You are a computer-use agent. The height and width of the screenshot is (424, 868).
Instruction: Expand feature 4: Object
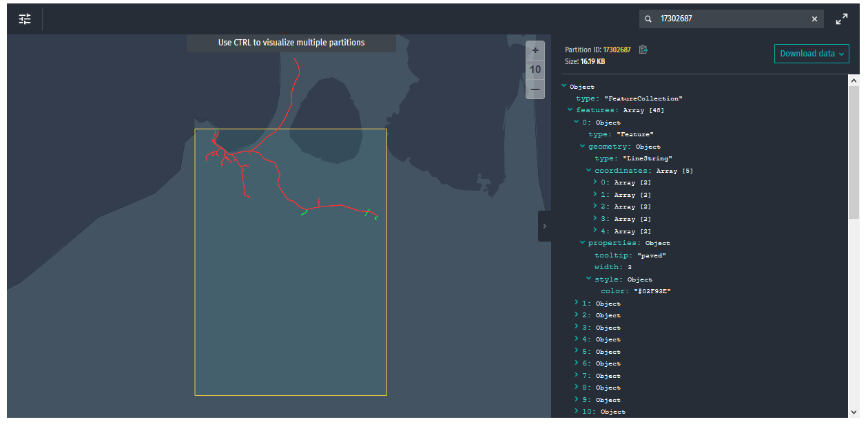pyautogui.click(x=577, y=339)
